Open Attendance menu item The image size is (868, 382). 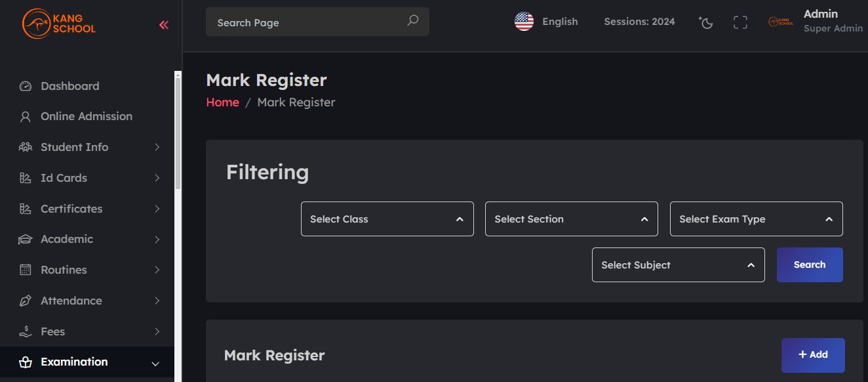pyautogui.click(x=87, y=301)
